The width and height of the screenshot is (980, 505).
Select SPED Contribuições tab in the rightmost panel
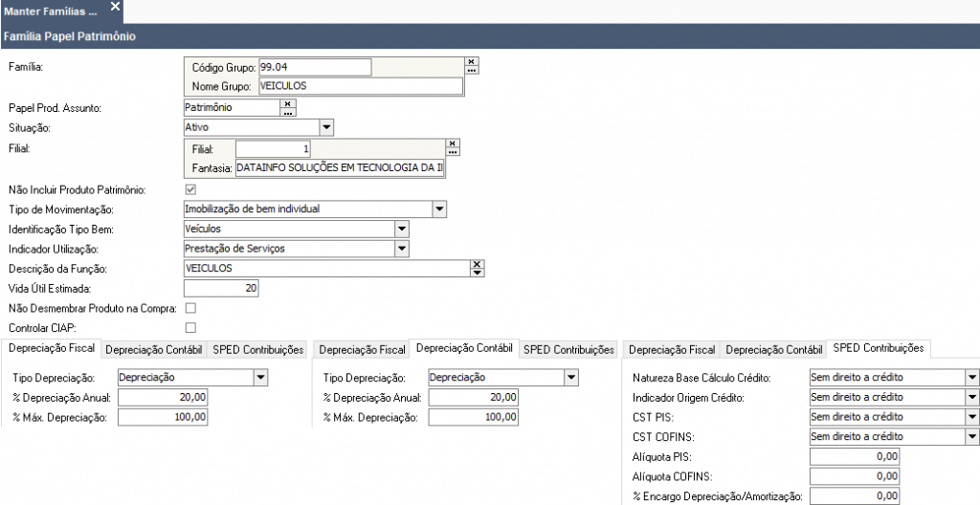pos(879,348)
